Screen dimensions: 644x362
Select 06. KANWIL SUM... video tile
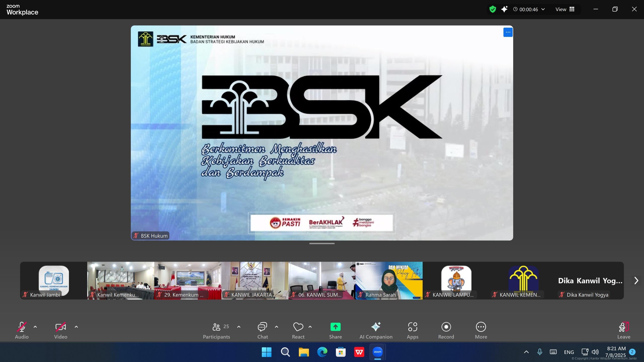[x=322, y=281]
